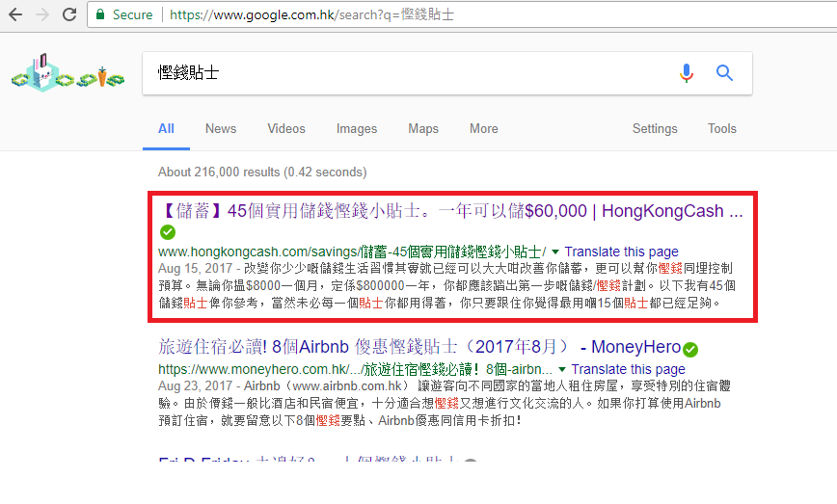The width and height of the screenshot is (837, 504).
Task: Open the Settings menu
Action: tap(655, 128)
